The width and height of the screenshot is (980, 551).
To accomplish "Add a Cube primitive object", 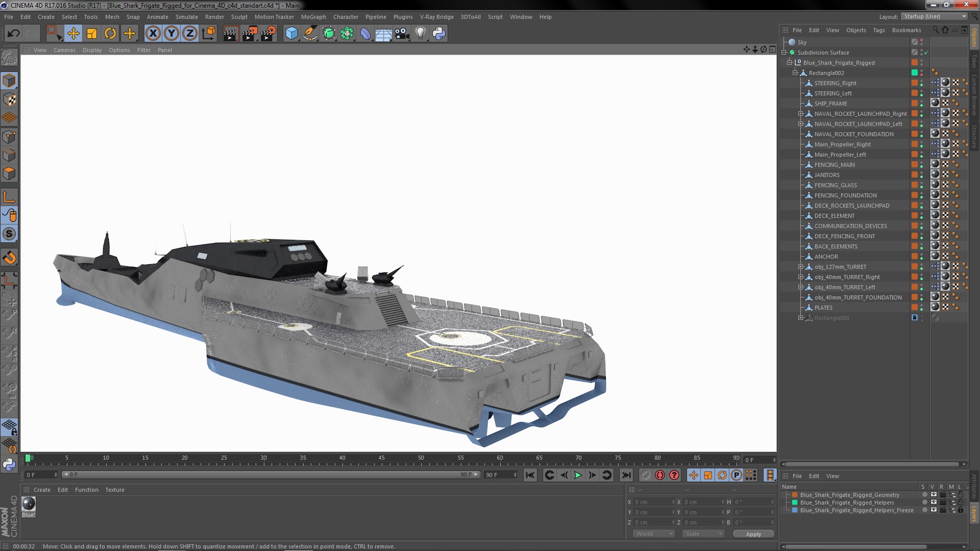I will tap(291, 34).
